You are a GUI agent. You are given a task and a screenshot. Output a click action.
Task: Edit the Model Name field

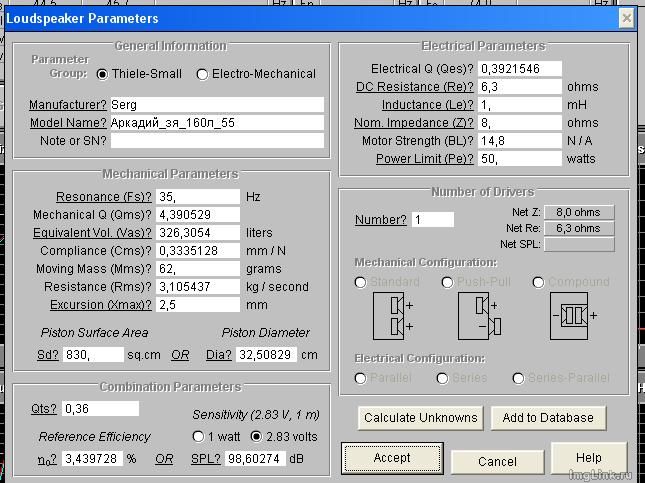click(x=216, y=123)
